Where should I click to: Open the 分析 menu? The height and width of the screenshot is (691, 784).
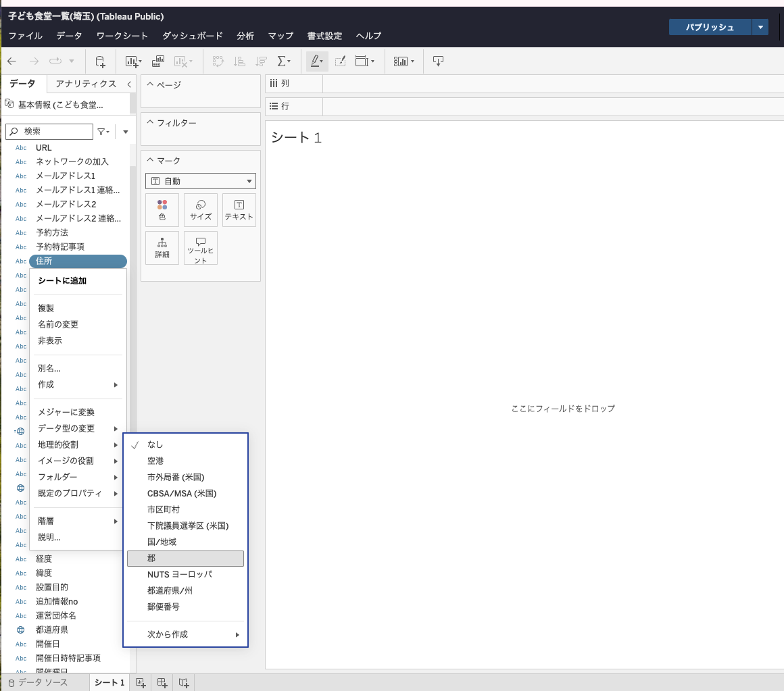[245, 36]
